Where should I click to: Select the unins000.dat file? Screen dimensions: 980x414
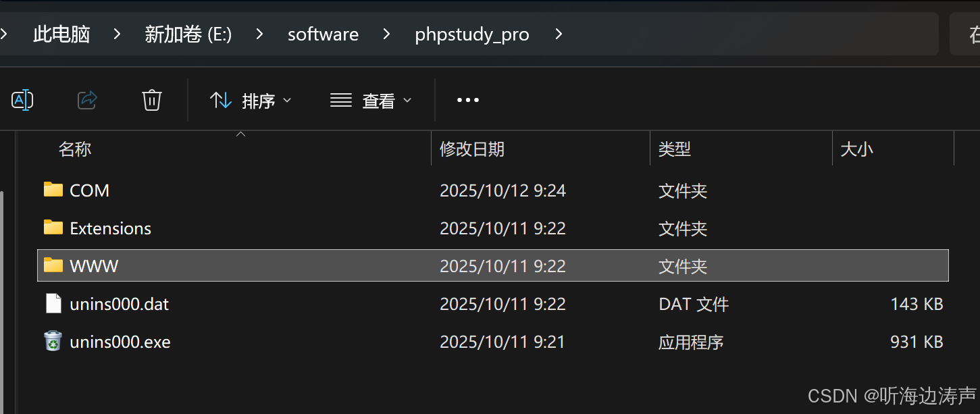(x=119, y=304)
